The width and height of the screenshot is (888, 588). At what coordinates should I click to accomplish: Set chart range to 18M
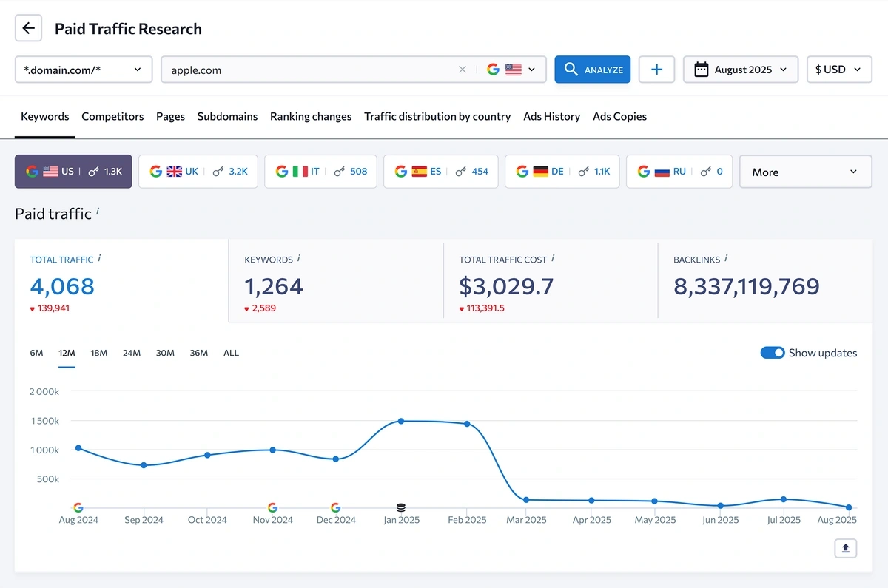99,353
